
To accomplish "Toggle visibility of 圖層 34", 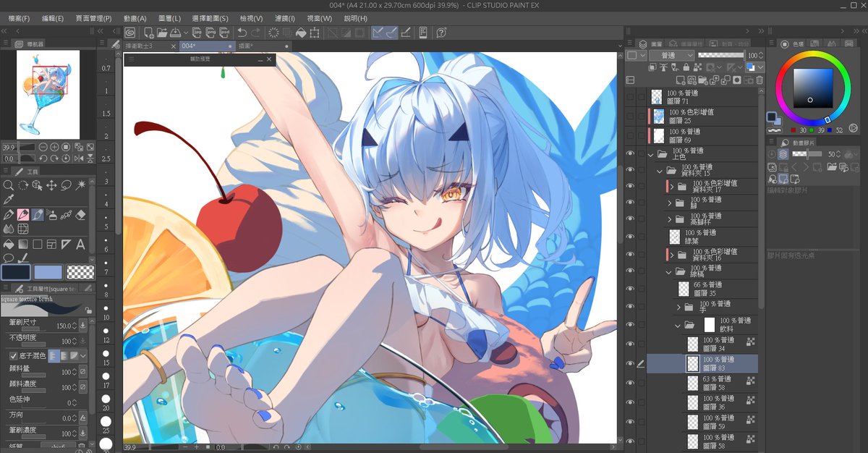I will (630, 344).
